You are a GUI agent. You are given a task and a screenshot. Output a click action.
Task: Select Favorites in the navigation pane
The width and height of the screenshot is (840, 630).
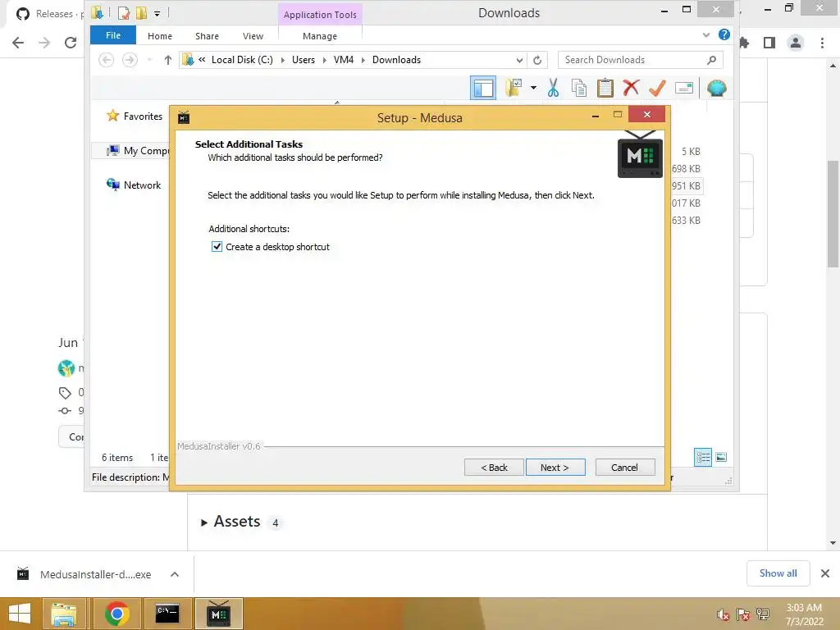click(x=135, y=116)
